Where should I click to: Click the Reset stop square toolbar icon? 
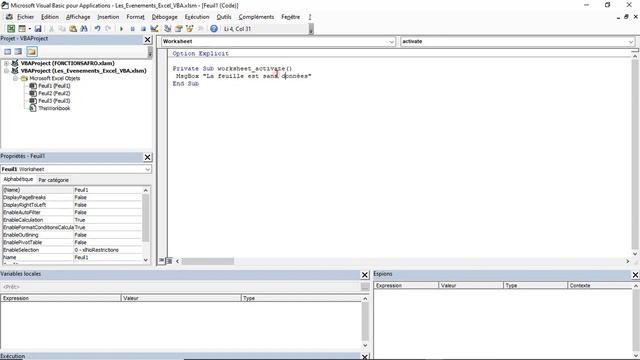click(x=143, y=29)
